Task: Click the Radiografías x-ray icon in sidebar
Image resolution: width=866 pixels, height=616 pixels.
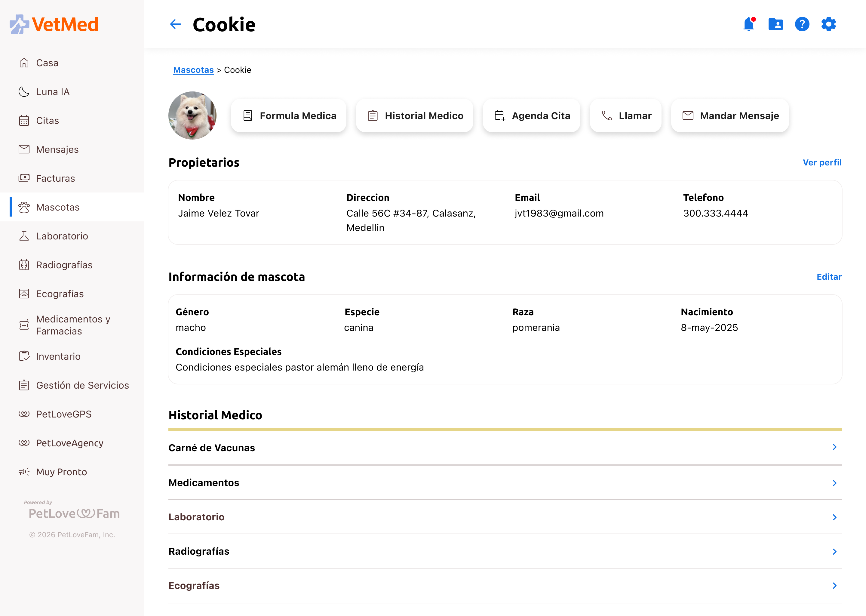Action: (x=24, y=265)
